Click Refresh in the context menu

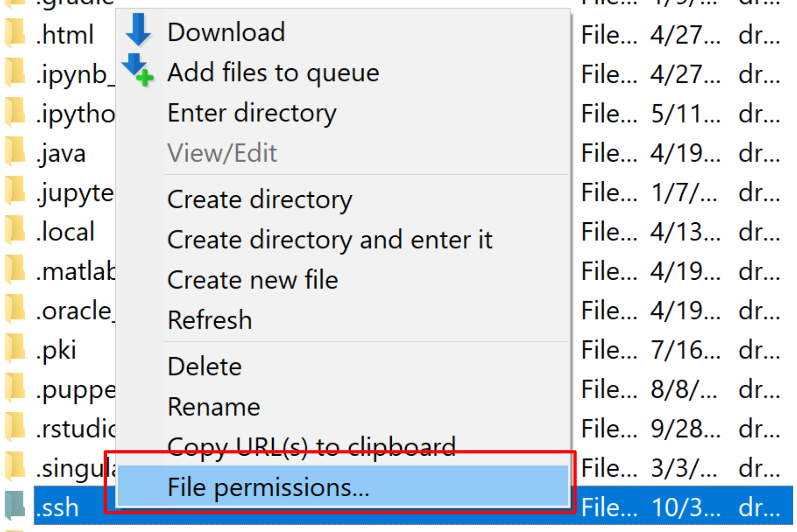tap(210, 320)
